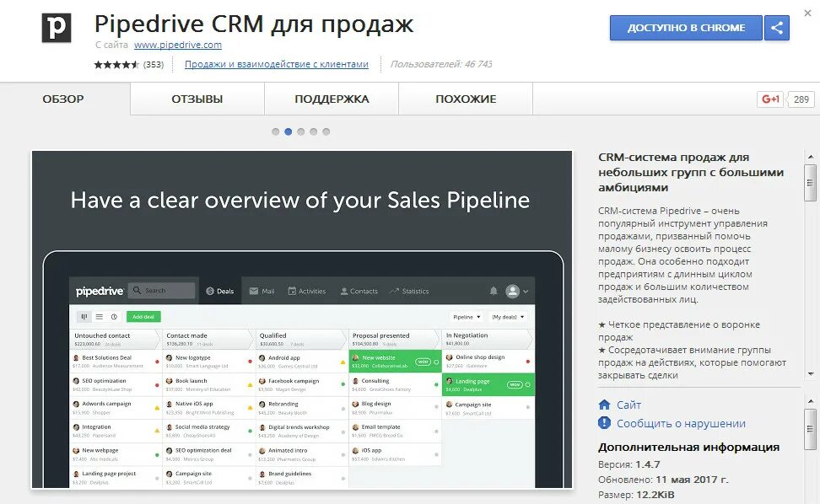
Task: Click the Pipedrive CRM для продаж title
Action: [254, 24]
